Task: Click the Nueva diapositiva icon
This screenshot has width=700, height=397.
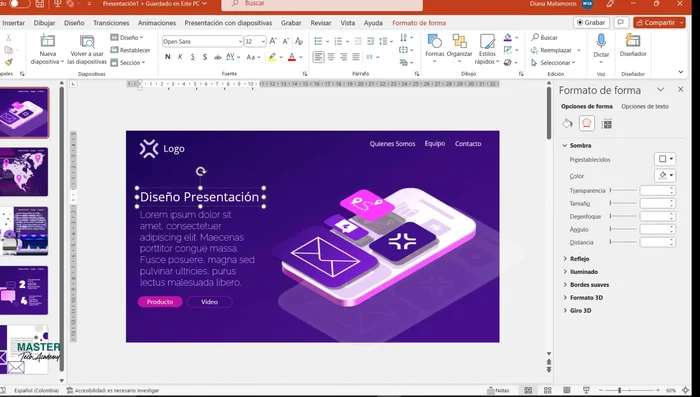Action: tap(47, 41)
